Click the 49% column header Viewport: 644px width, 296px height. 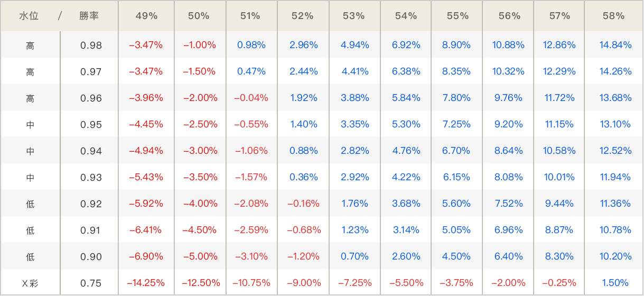(146, 16)
